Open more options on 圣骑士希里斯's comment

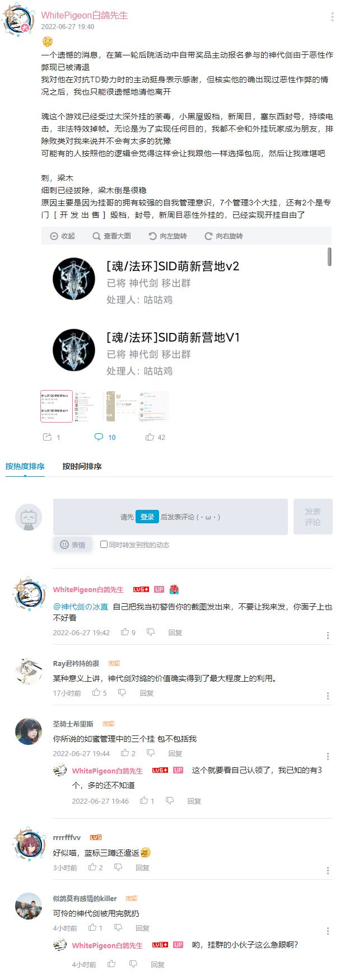point(328,756)
